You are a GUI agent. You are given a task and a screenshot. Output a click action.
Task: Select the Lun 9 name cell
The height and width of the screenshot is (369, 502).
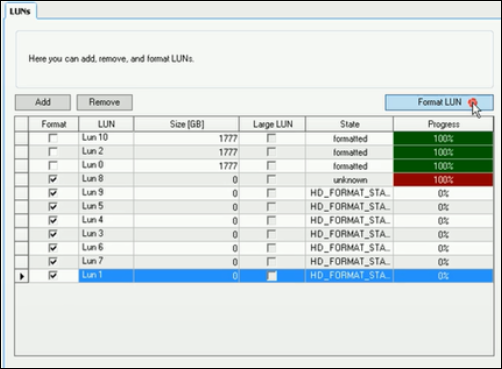click(x=106, y=193)
